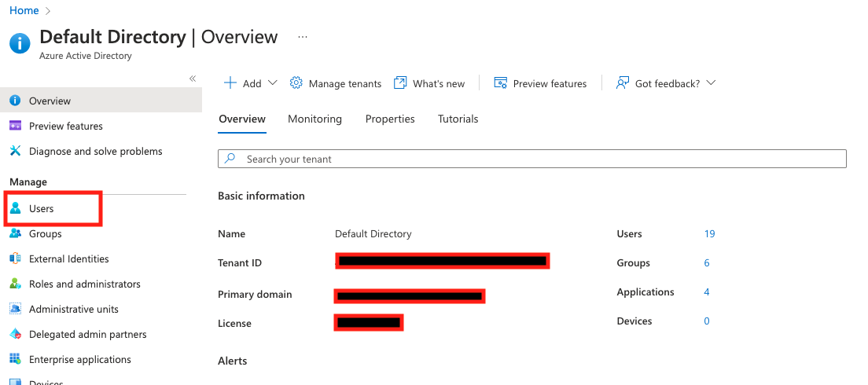Click the Users person icon in sidebar
The height and width of the screenshot is (385, 868).
(16, 208)
